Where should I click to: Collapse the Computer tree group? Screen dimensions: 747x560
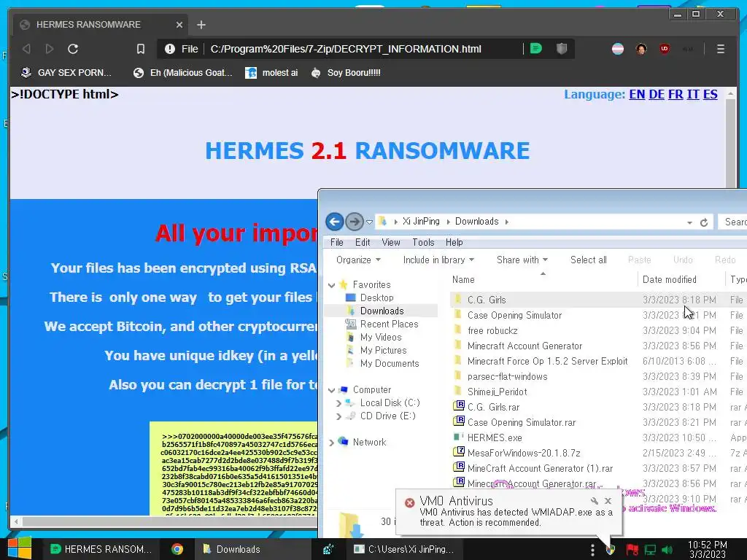pyautogui.click(x=332, y=390)
